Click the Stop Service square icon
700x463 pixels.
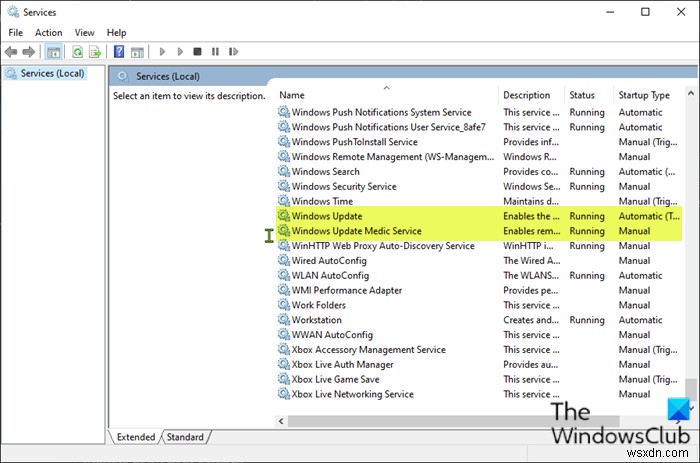[x=197, y=52]
